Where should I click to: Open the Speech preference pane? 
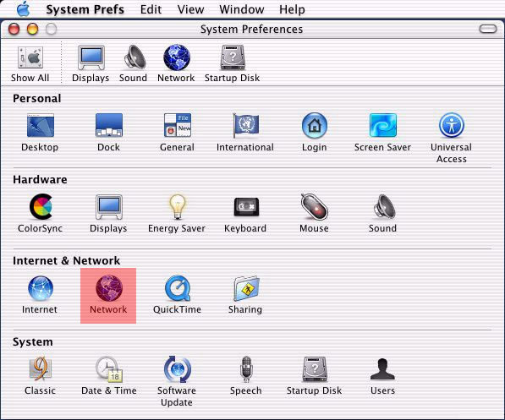coord(246,376)
